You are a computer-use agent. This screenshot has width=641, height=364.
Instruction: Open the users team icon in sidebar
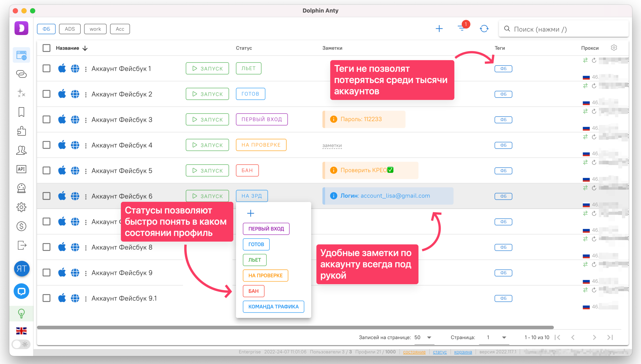click(21, 150)
